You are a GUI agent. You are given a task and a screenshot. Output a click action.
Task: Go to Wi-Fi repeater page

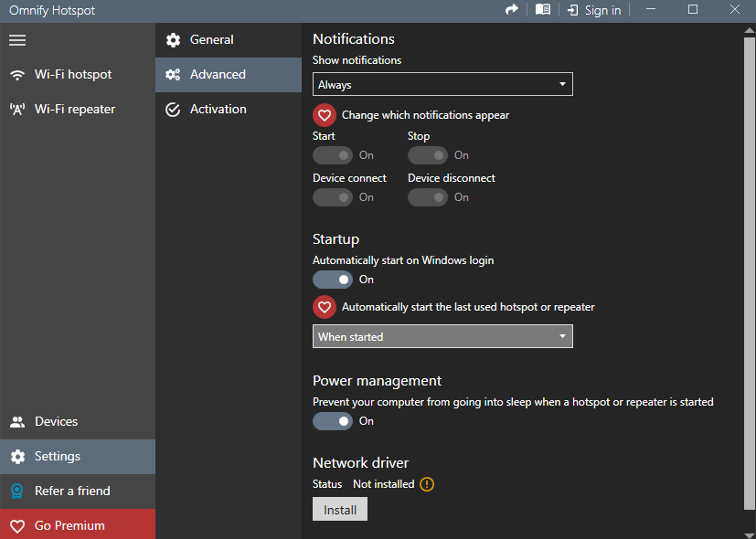click(x=78, y=110)
